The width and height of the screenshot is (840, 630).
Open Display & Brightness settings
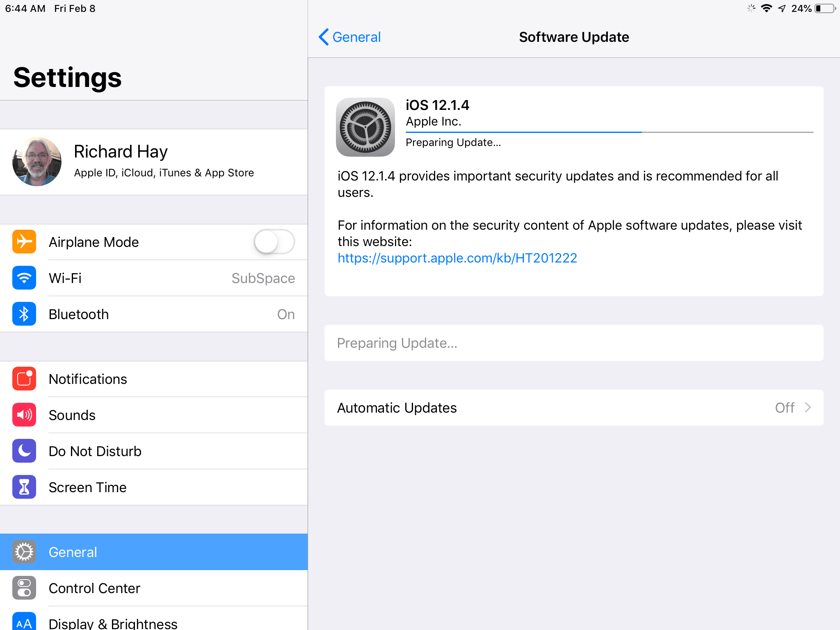coord(113,623)
